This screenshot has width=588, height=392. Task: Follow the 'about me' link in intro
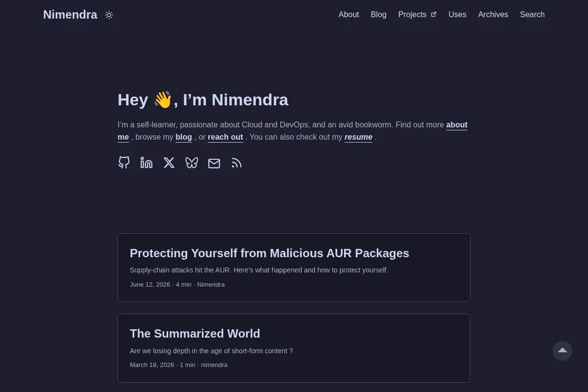(x=457, y=125)
